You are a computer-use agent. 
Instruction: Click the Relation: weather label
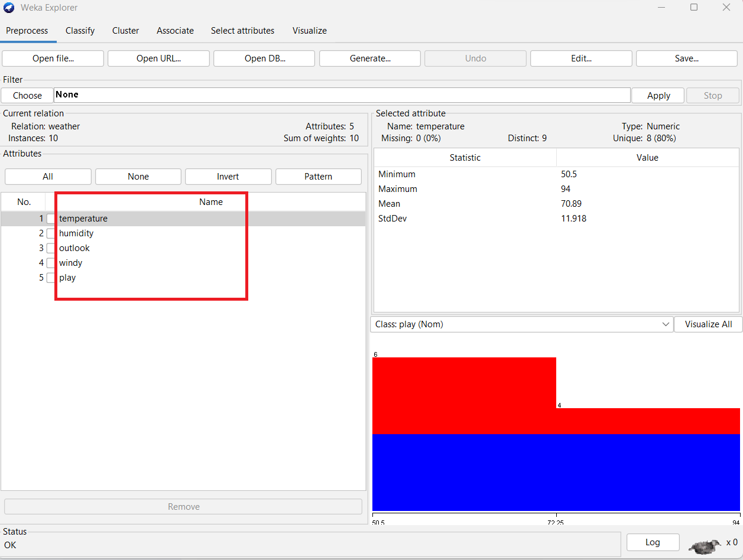[46, 126]
